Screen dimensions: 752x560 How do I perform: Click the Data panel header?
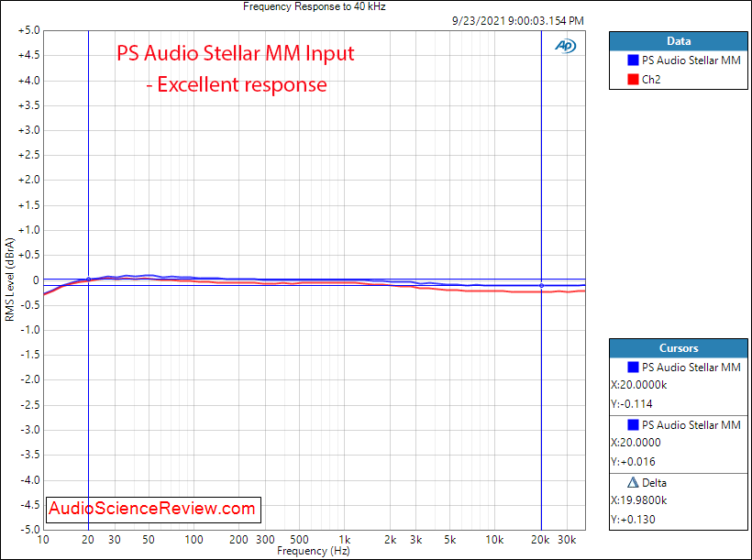pos(678,41)
